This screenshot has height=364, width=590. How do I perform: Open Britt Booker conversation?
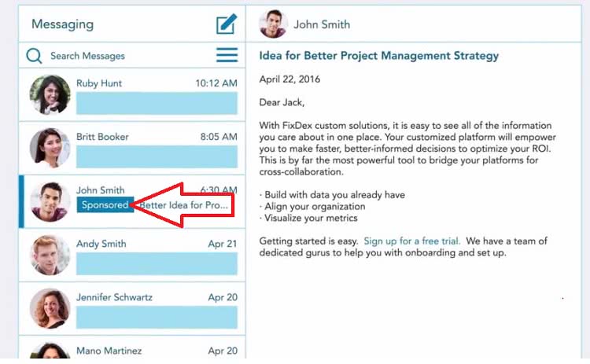pyautogui.click(x=132, y=148)
